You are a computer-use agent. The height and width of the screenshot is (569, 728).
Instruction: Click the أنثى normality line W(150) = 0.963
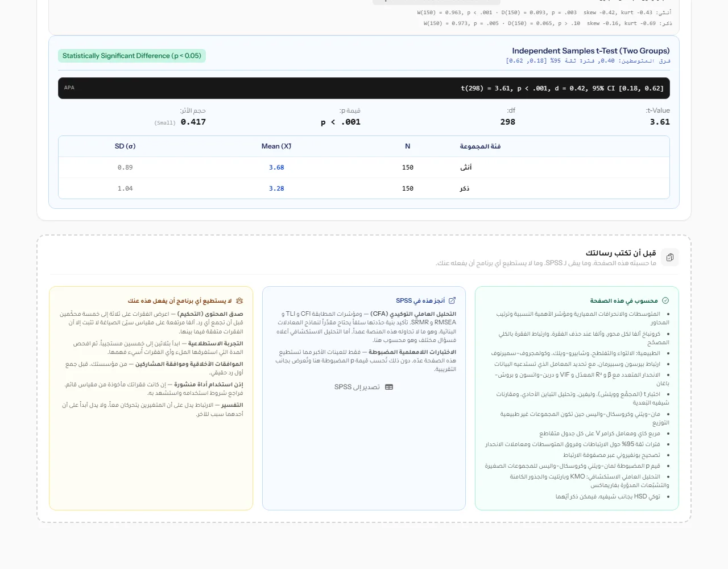[x=544, y=12]
